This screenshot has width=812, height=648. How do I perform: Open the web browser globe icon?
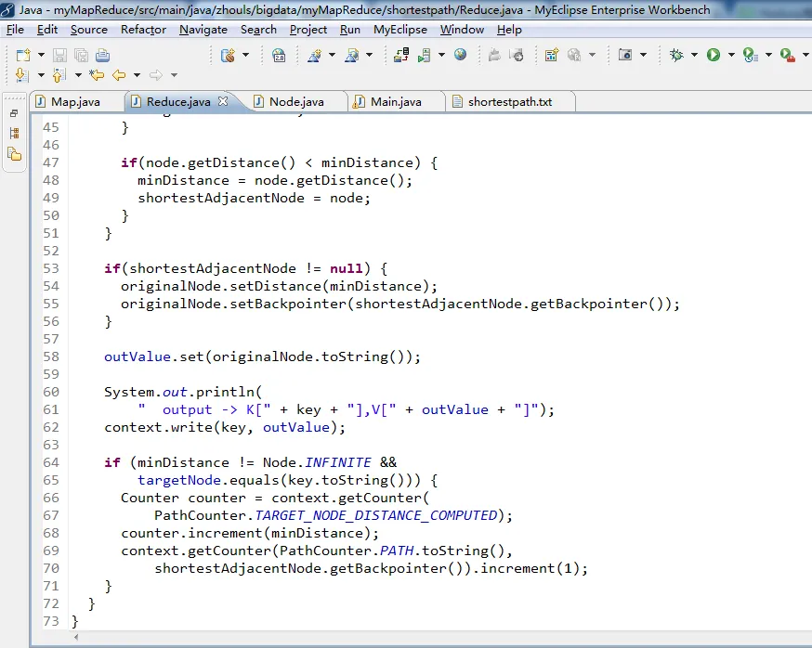461,55
